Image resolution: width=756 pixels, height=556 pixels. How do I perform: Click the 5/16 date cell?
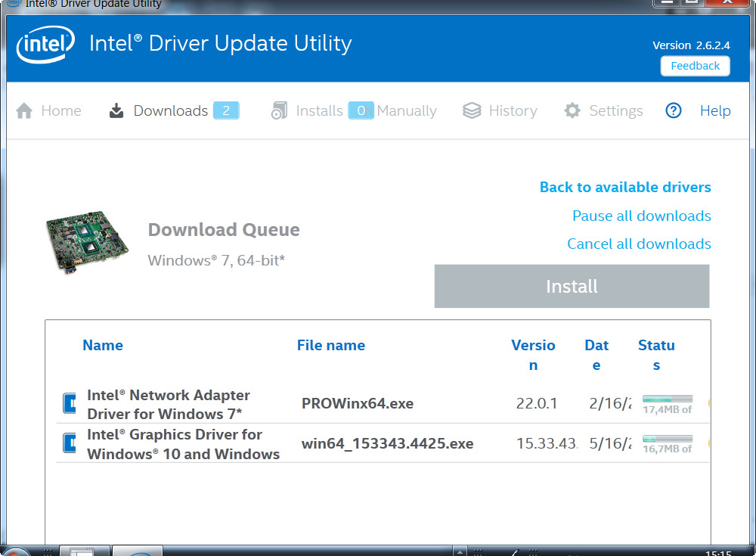610,443
